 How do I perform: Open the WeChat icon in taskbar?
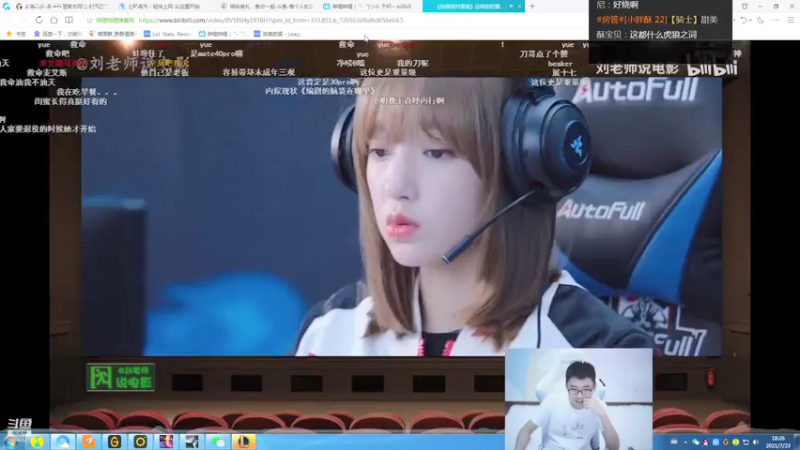(x=218, y=441)
